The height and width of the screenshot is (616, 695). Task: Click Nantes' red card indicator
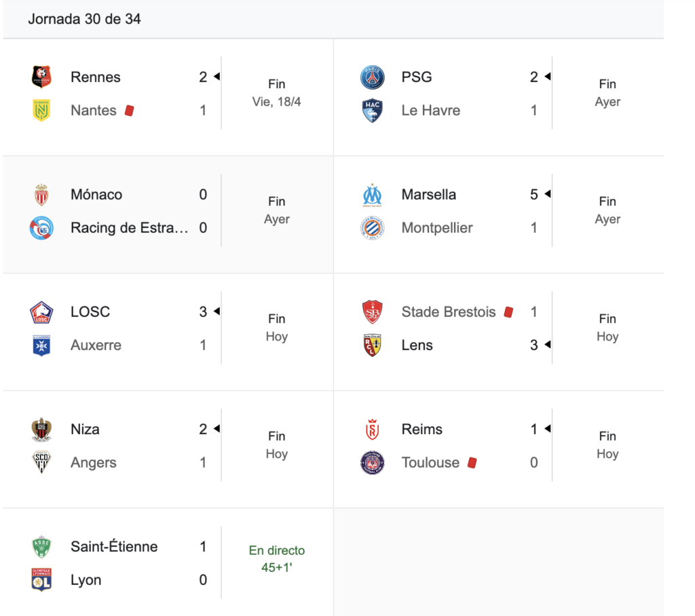pos(130,111)
